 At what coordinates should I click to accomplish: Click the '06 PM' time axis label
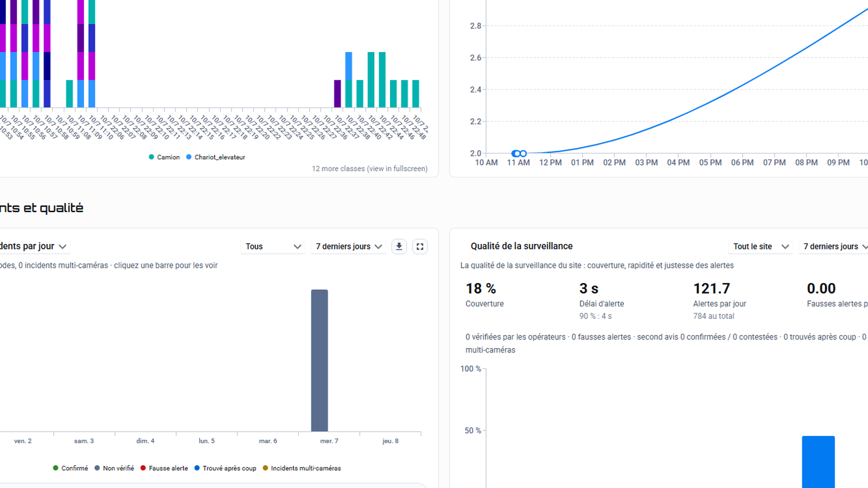[x=742, y=163]
